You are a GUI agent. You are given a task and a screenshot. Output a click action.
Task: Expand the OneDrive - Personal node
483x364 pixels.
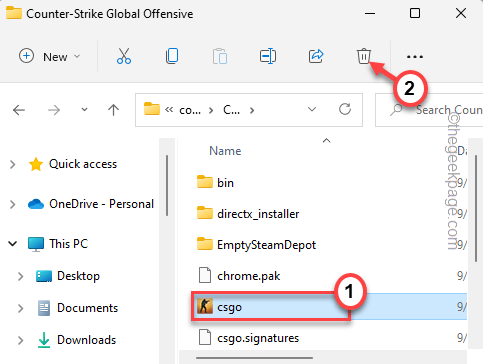[x=13, y=204]
